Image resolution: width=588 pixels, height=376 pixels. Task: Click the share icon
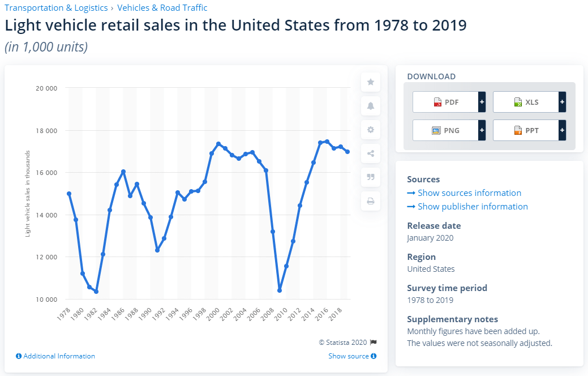371,153
